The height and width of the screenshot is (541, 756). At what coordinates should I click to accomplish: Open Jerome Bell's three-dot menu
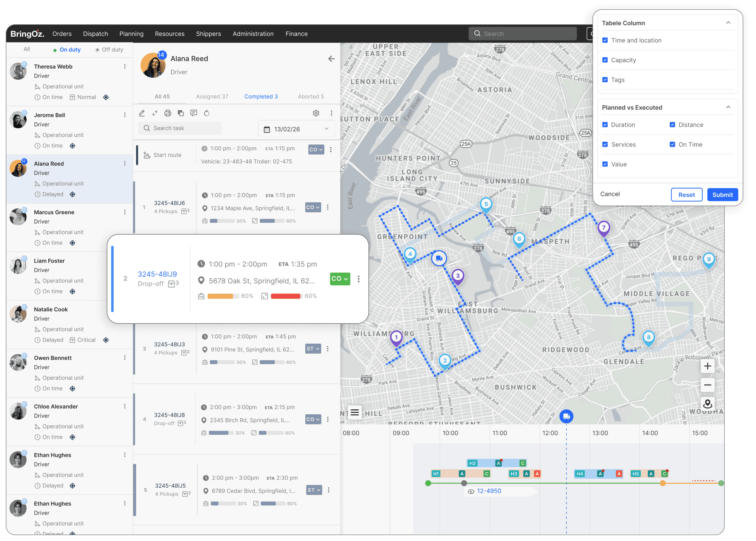pos(125,115)
